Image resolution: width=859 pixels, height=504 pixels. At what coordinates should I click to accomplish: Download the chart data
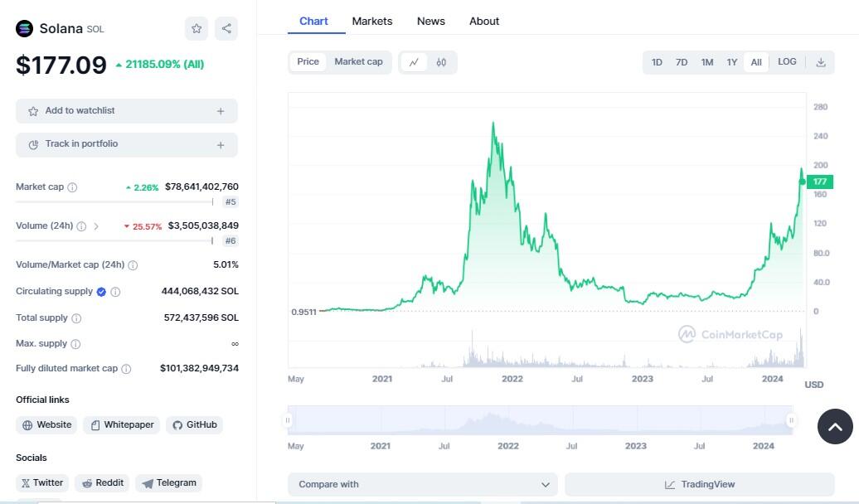[x=821, y=62]
